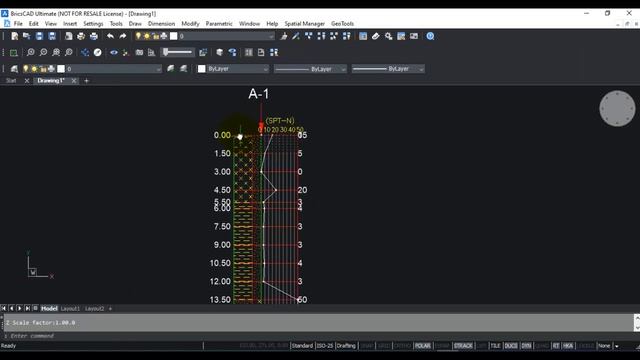Image resolution: width=640 pixels, height=360 pixels.
Task: Open the Modify menu
Action: (190, 24)
